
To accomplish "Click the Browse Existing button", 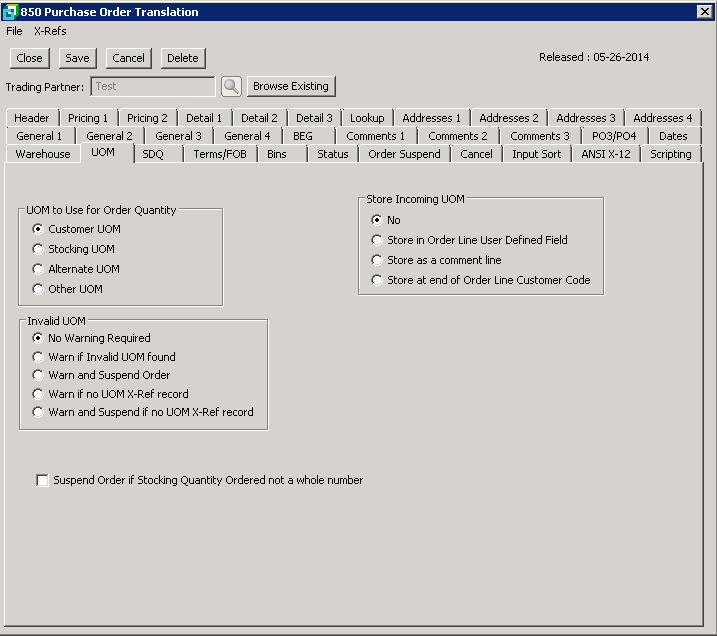I will [x=290, y=87].
